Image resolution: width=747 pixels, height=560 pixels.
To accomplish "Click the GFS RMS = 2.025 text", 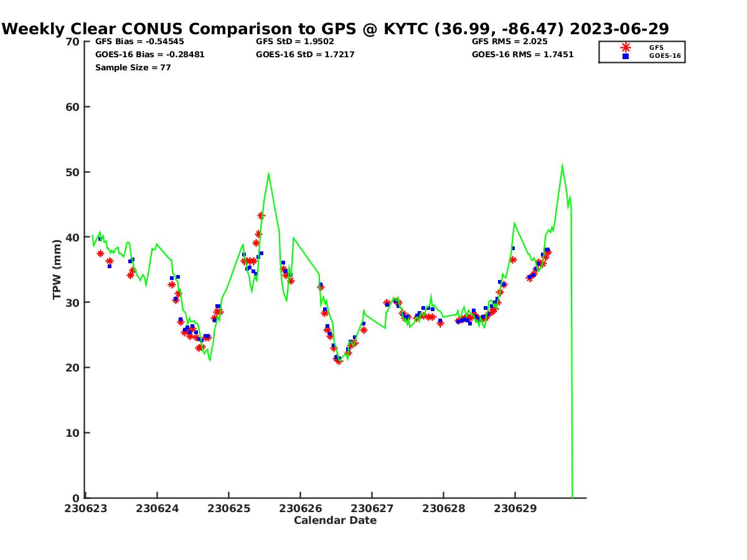I will [510, 42].
